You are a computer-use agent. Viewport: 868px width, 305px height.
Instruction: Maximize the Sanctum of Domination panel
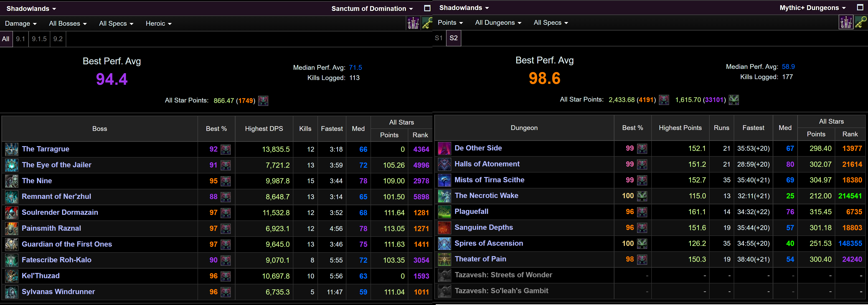coord(427,8)
